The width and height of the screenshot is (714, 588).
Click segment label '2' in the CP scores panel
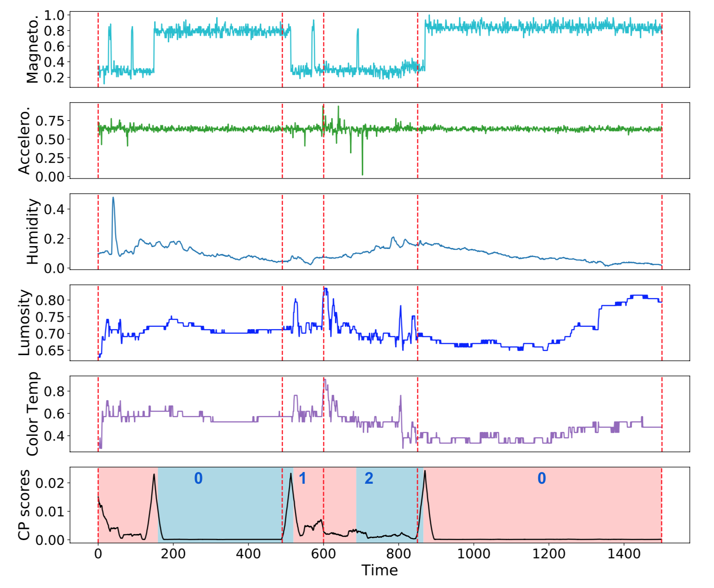369,478
